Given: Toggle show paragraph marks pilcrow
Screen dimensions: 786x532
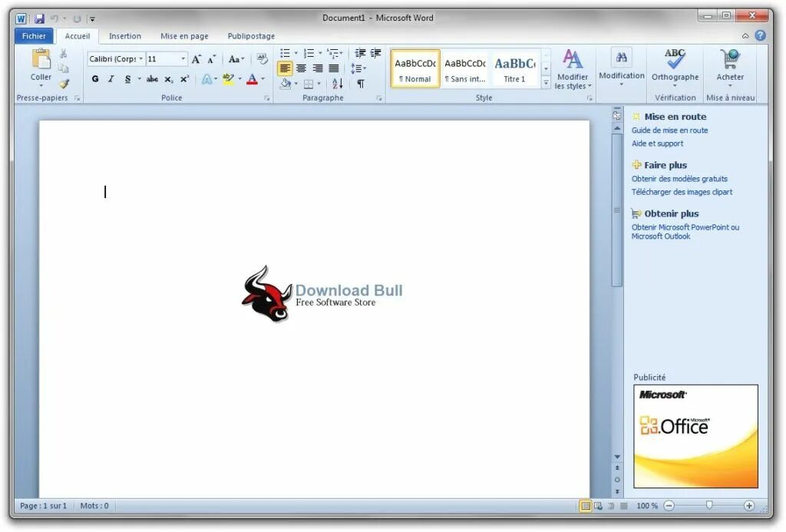Looking at the screenshot, I should click(361, 84).
